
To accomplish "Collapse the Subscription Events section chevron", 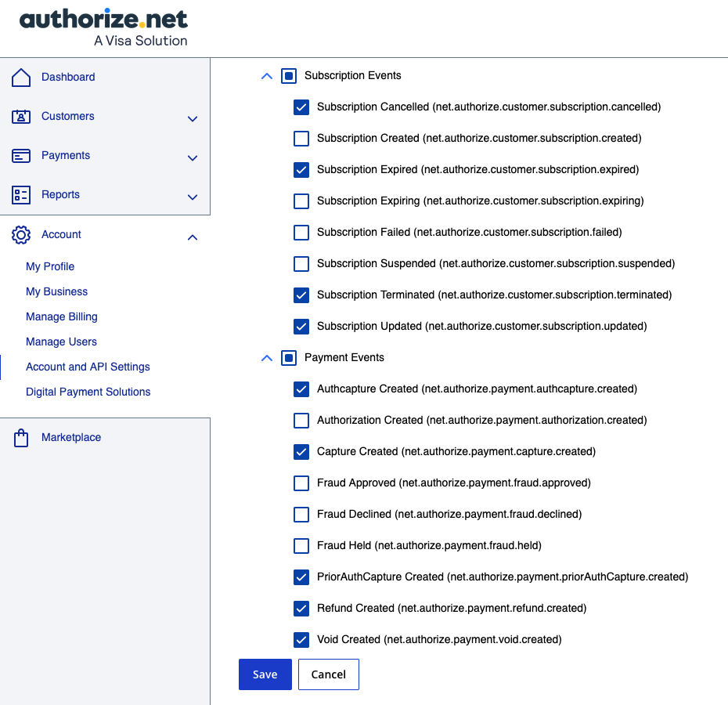I will (x=267, y=76).
